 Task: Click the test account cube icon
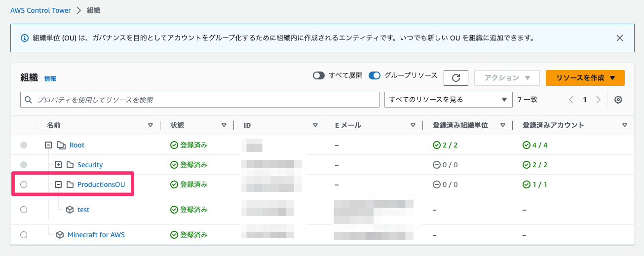70,210
